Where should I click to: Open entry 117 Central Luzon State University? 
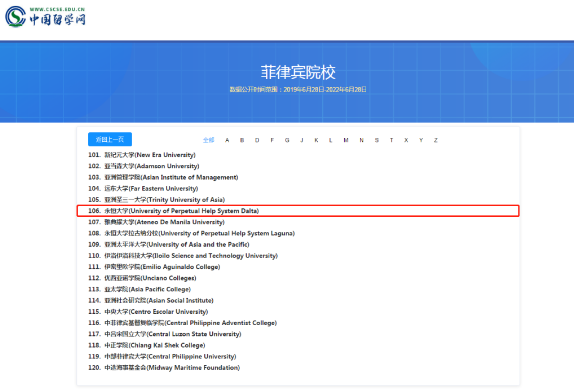point(165,334)
